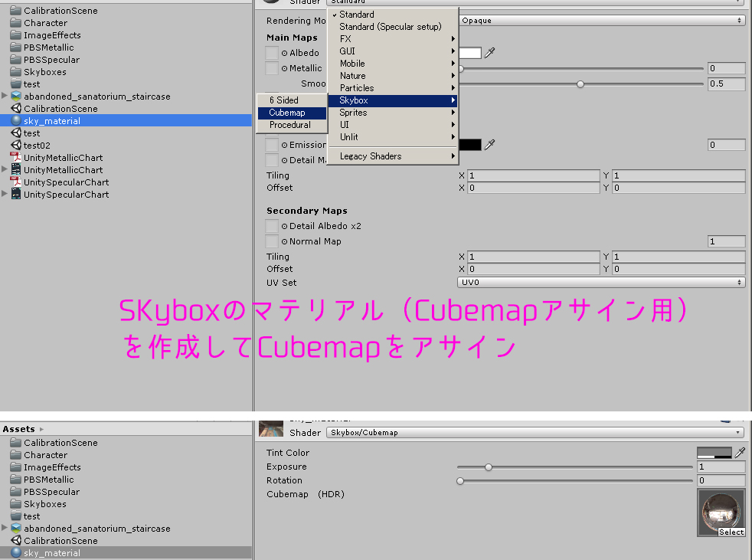Click the Character folder icon in the top list
This screenshot has width=752, height=560.
[16, 22]
